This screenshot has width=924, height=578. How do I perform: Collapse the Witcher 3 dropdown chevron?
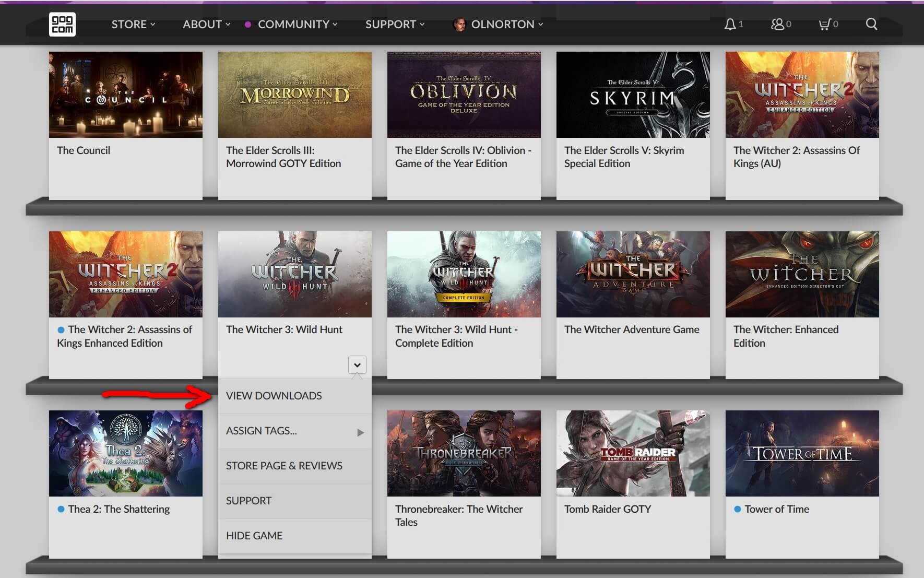click(357, 364)
